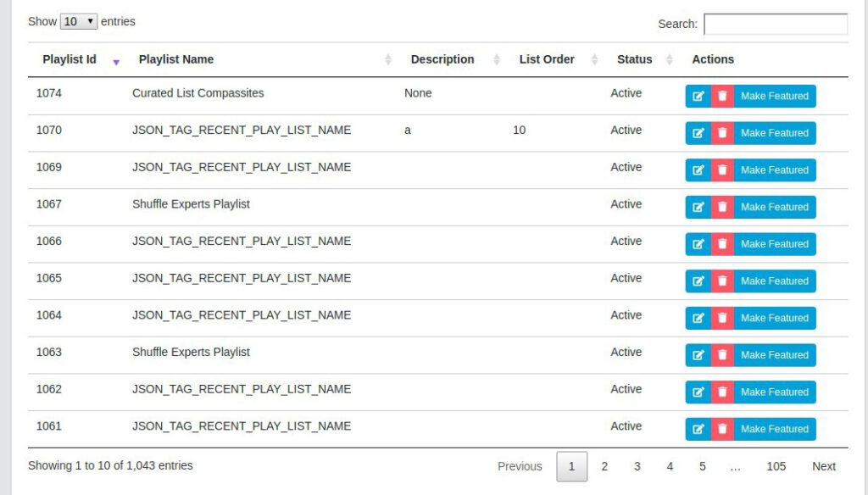The width and height of the screenshot is (868, 495).
Task: Click trash icon for playlist 1062
Action: click(722, 392)
